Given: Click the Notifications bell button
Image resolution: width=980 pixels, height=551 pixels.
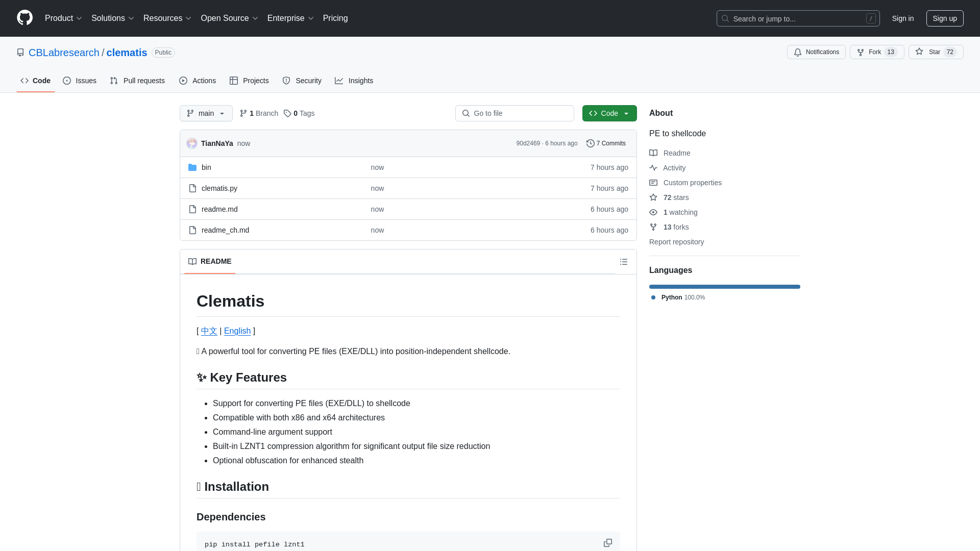Looking at the screenshot, I should [816, 52].
